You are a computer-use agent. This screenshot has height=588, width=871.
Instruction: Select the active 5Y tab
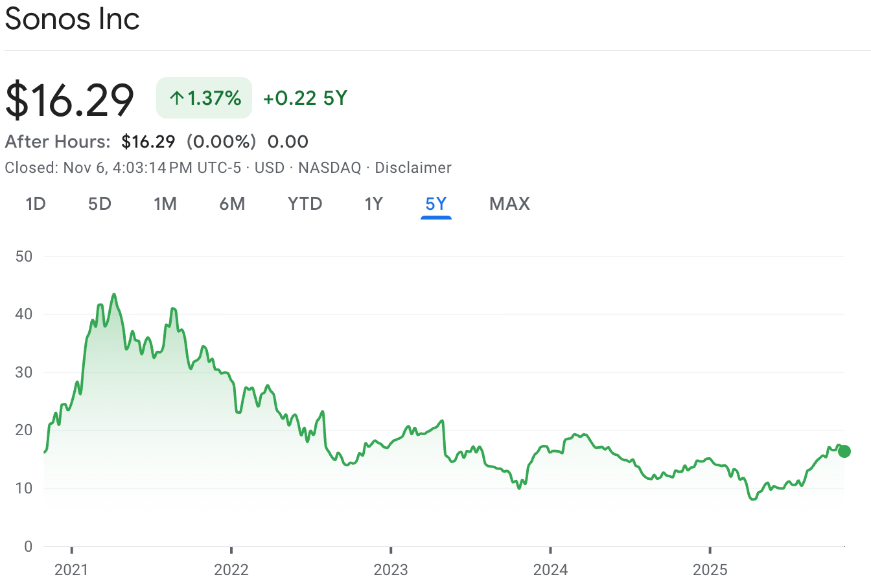tap(436, 204)
